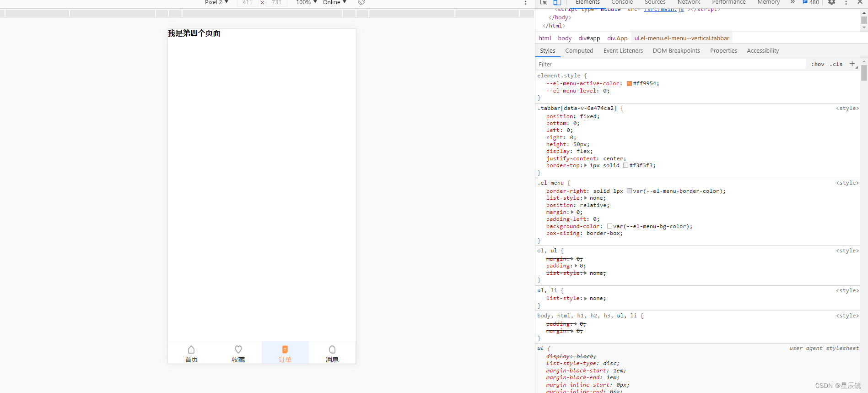Screen dimensions: 868x393
Task: Open <style> source link for .el-menu rule
Action: [x=847, y=183]
